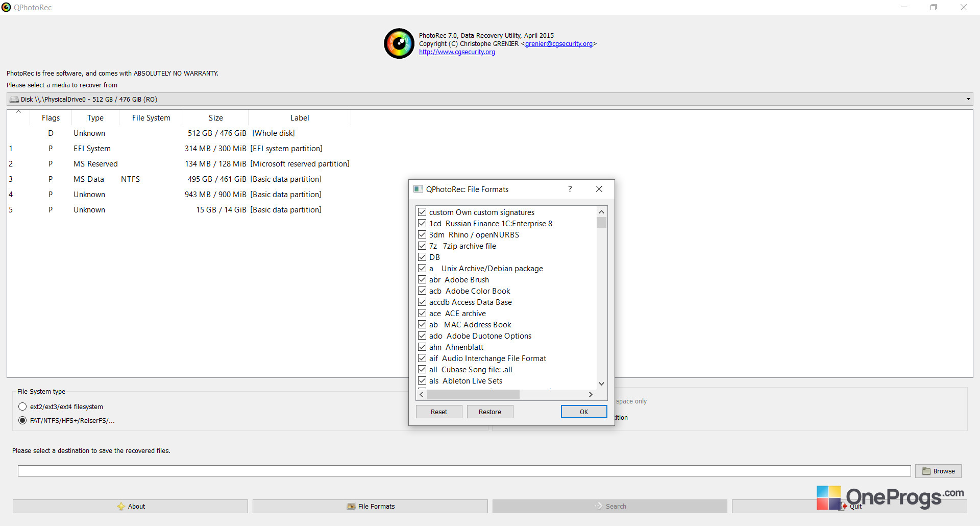Restore down the QPhotoRec window
The image size is (980, 526).
(934, 7)
